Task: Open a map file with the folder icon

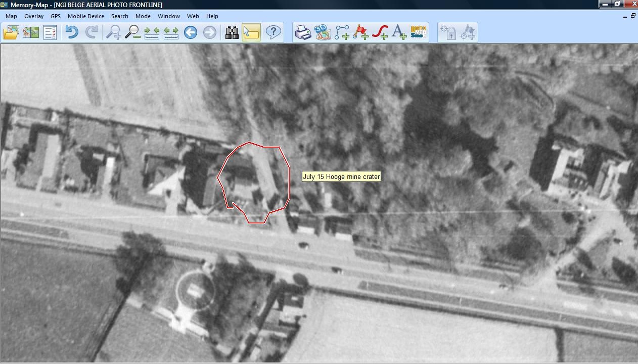Action: [11, 32]
